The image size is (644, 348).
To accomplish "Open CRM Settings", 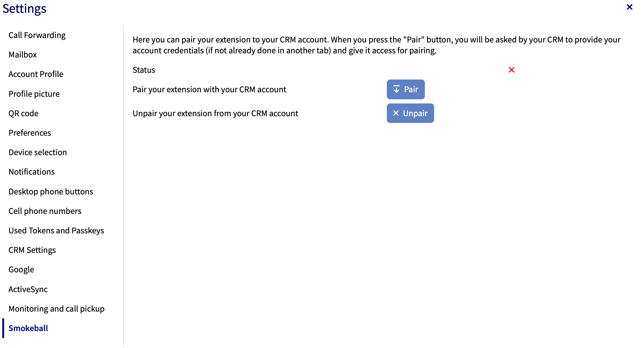I will click(x=32, y=250).
